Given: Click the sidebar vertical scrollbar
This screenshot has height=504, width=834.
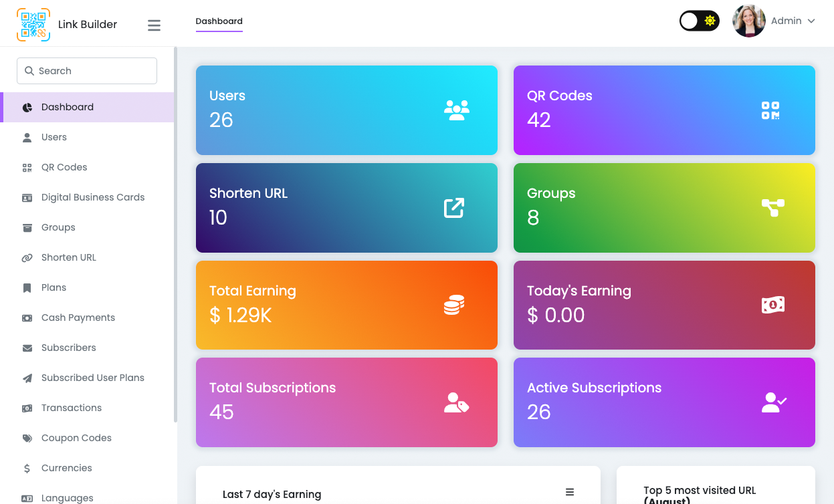Looking at the screenshot, I should click(175, 234).
